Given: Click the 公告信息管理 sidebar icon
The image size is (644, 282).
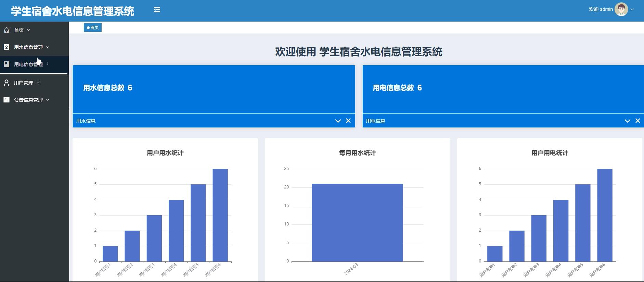Looking at the screenshot, I should (7, 100).
